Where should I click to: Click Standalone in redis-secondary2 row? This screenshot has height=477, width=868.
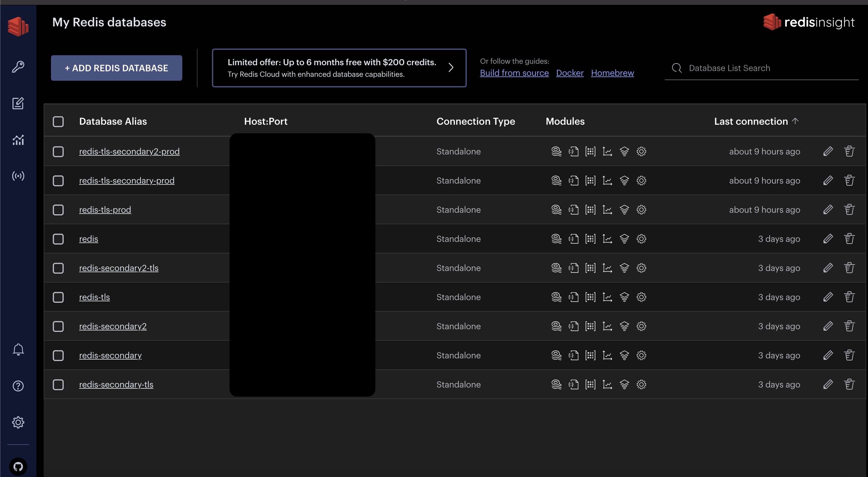(x=458, y=326)
